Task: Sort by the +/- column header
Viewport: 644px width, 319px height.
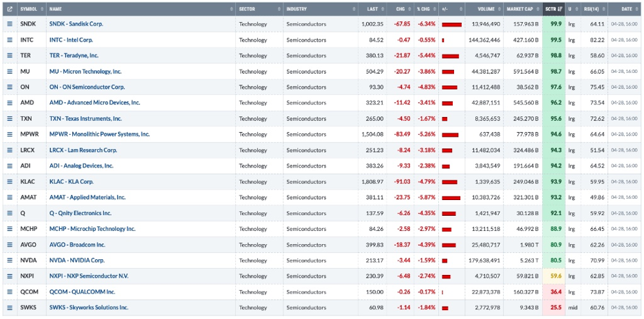Action: 452,9
